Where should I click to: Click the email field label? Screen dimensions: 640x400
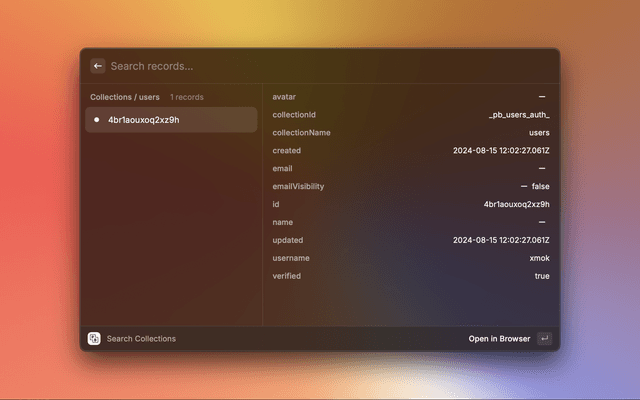tap(282, 168)
